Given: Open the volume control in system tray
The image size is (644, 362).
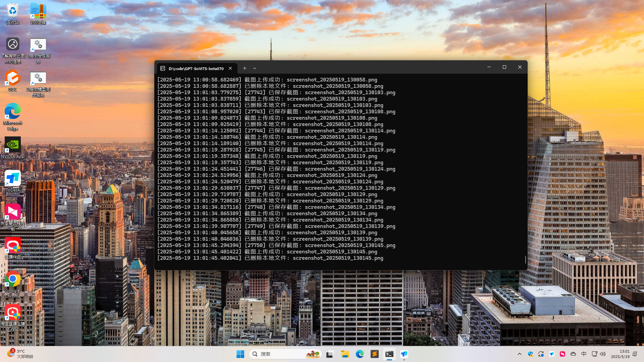Looking at the screenshot, I should tap(603, 354).
